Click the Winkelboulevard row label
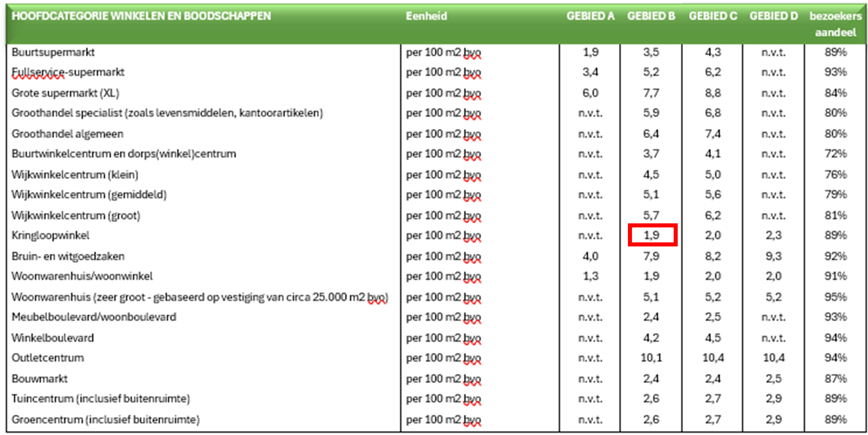 53,338
